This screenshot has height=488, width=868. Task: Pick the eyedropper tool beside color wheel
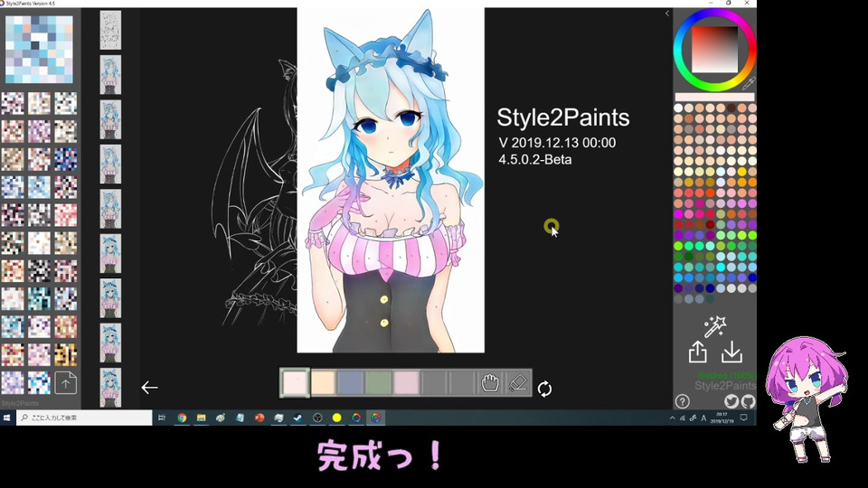coord(748,84)
